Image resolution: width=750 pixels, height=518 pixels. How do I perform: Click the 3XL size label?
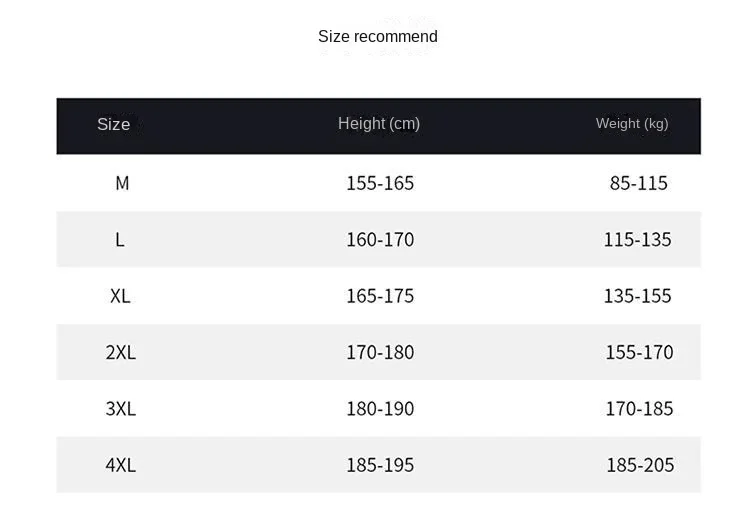[x=120, y=409]
